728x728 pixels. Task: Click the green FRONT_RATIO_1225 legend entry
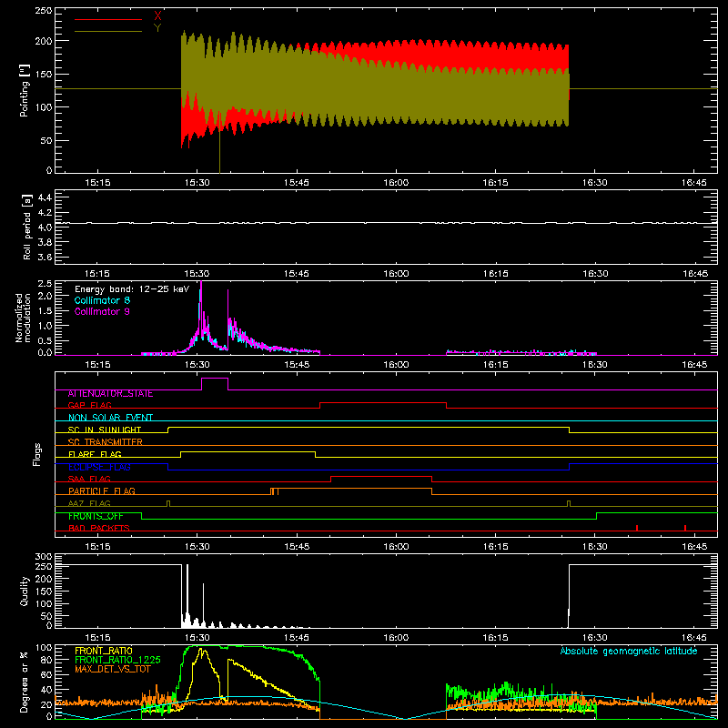pos(117,660)
